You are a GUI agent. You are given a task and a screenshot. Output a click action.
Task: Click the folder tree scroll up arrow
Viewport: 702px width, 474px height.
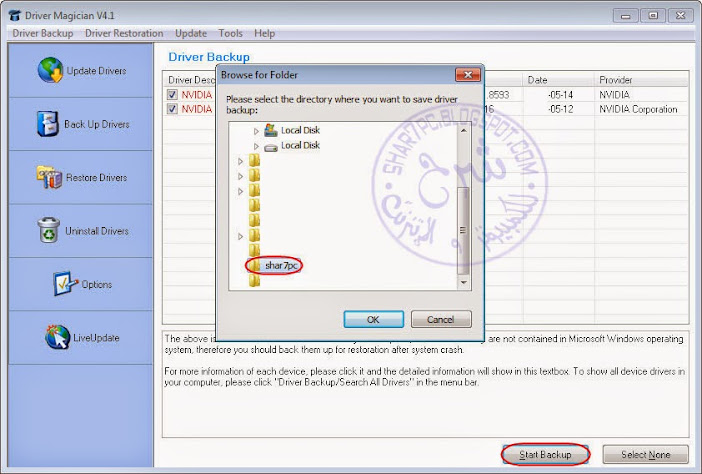(463, 130)
